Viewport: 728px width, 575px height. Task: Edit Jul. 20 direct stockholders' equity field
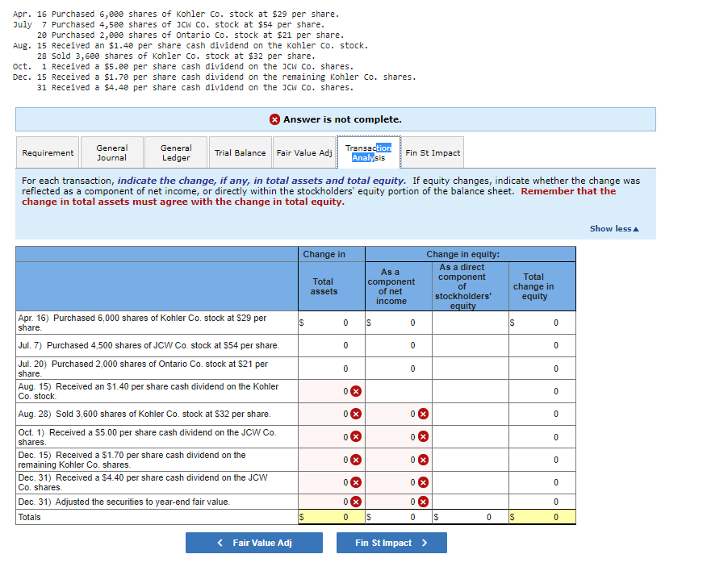click(x=471, y=369)
